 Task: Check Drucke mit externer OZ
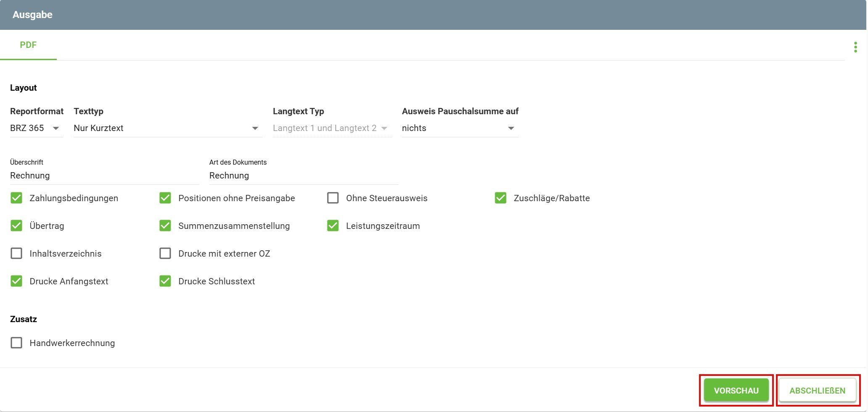(165, 254)
